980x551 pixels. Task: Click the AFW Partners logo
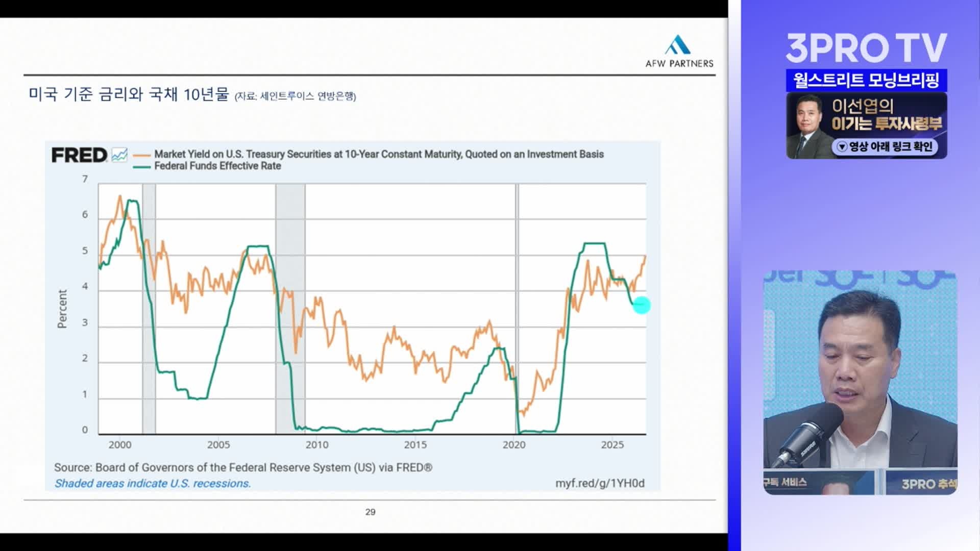[x=679, y=51]
